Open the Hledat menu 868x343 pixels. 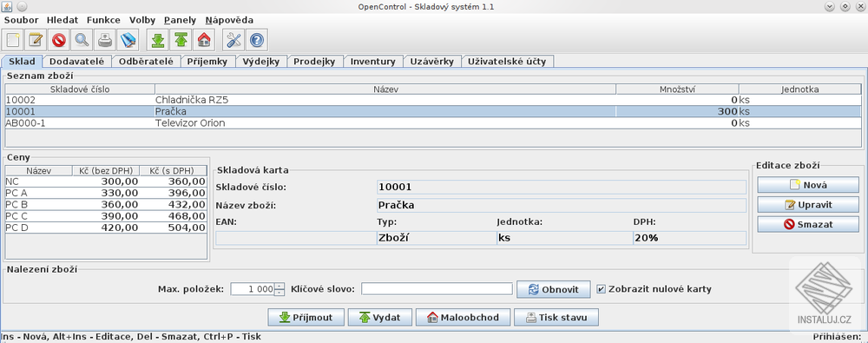(62, 20)
